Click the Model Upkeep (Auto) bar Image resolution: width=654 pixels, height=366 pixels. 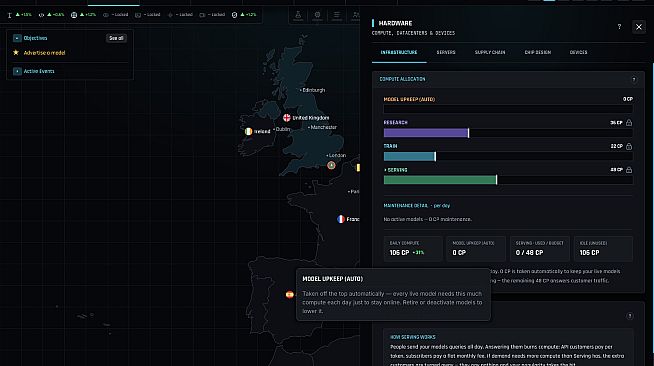508,109
